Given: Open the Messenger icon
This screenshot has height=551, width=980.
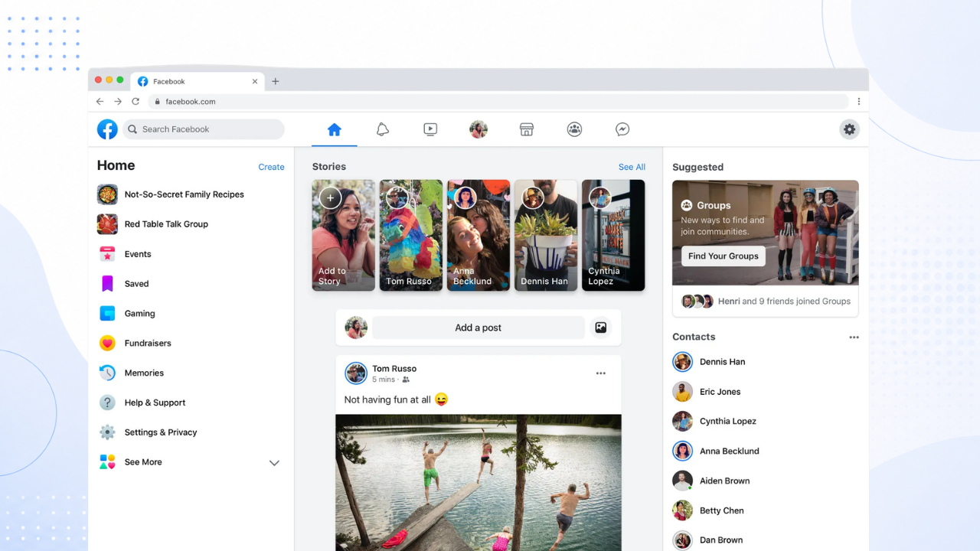Looking at the screenshot, I should point(622,130).
